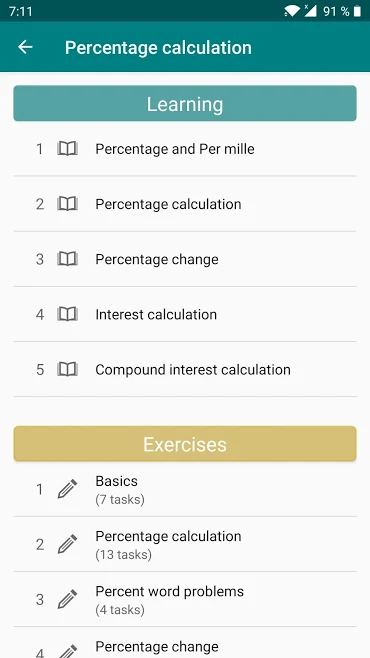
Task: Start Percent word problems exercise
Action: click(x=185, y=599)
